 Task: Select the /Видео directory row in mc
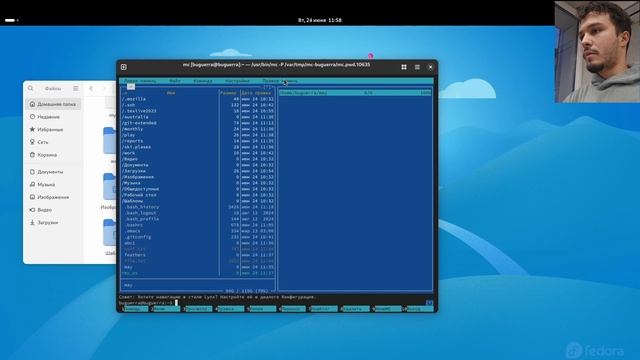coord(198,159)
